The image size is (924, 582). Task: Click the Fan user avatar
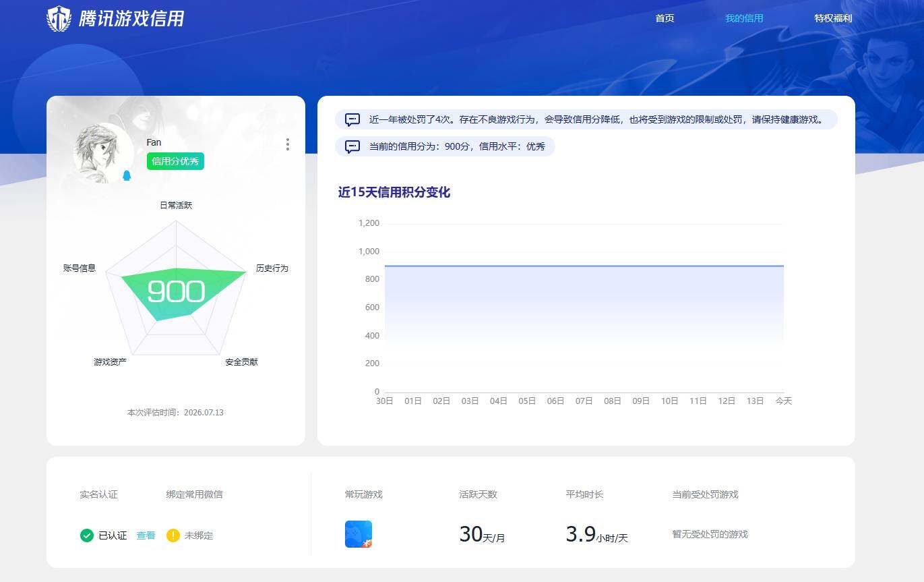[x=102, y=154]
